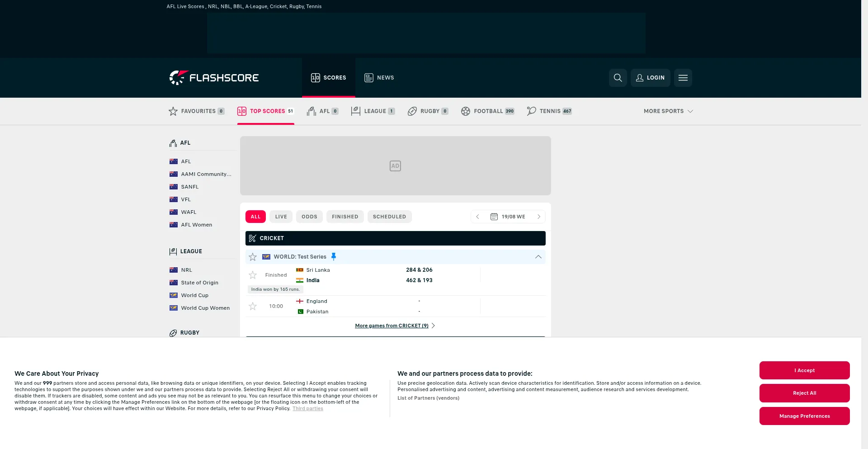Favourite the WORLD: Test Series league star
Screen dimensions: 868x449
253,257
